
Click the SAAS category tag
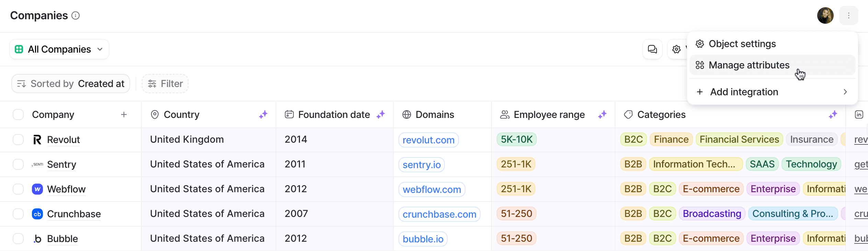(762, 164)
